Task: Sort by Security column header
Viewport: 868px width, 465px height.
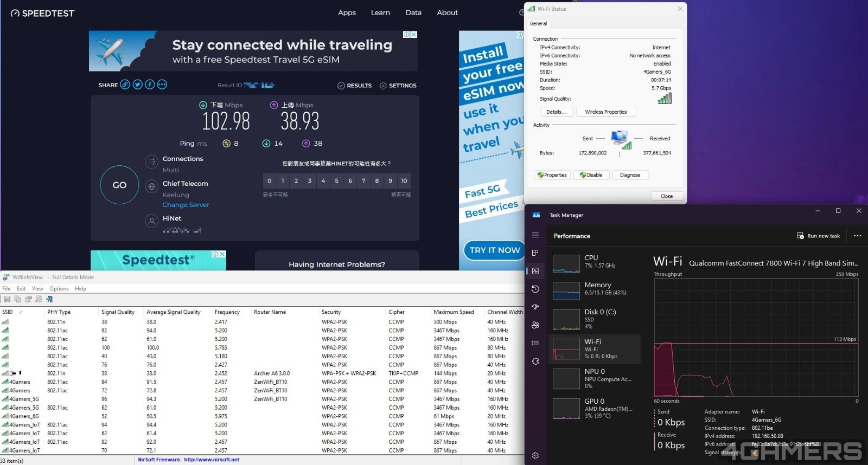Action: coord(352,312)
